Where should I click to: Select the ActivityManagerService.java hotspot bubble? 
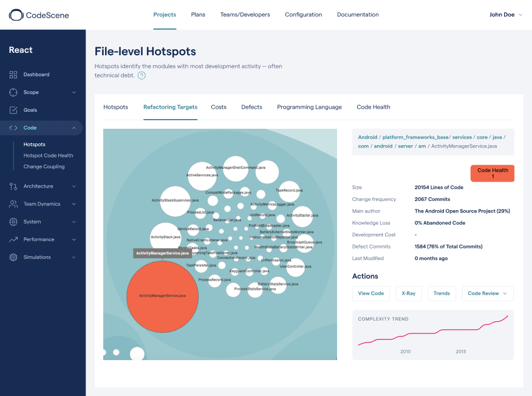point(162,297)
